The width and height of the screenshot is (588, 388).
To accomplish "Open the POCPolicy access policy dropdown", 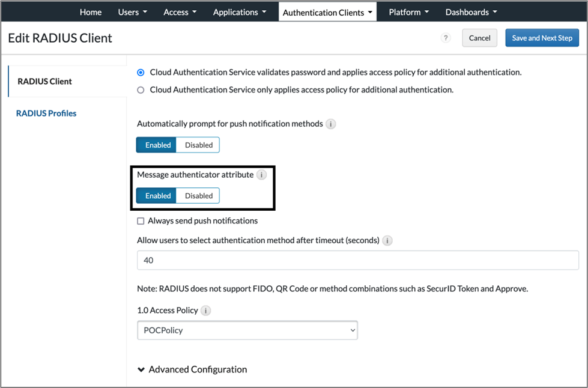I will click(x=247, y=330).
